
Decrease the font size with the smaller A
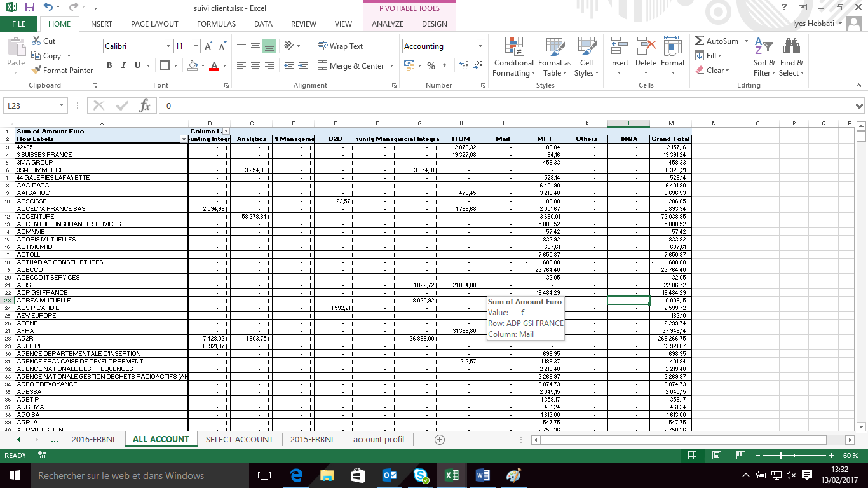222,46
